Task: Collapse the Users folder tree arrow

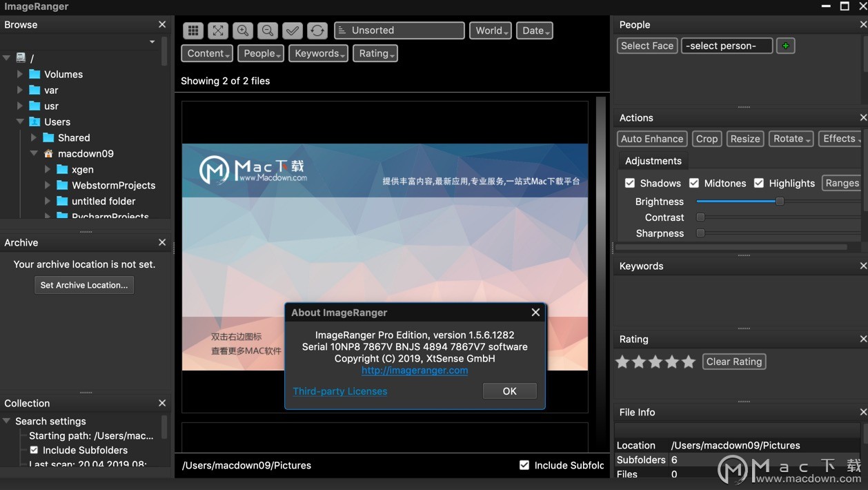Action: (19, 121)
